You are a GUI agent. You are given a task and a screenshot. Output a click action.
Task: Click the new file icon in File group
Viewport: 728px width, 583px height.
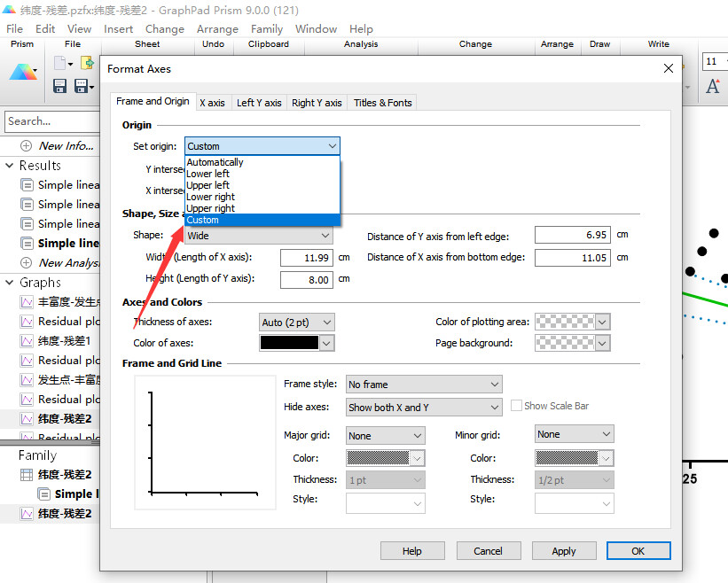click(x=60, y=63)
